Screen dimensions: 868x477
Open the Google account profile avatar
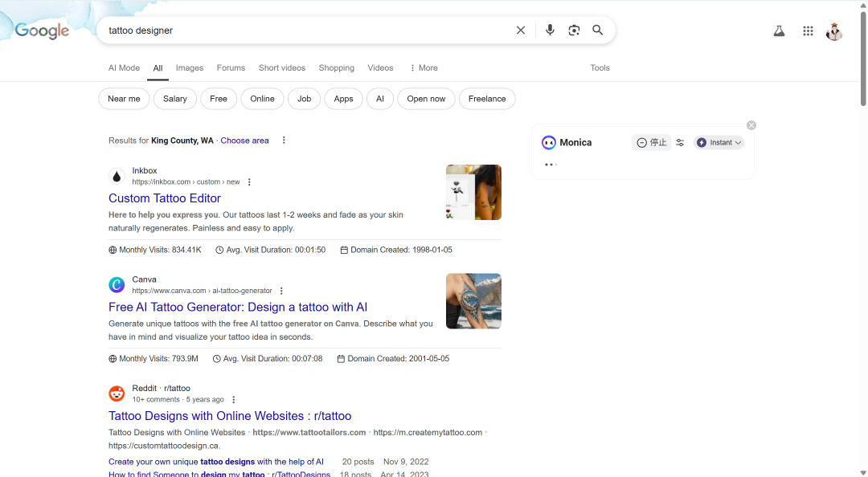pyautogui.click(x=834, y=31)
